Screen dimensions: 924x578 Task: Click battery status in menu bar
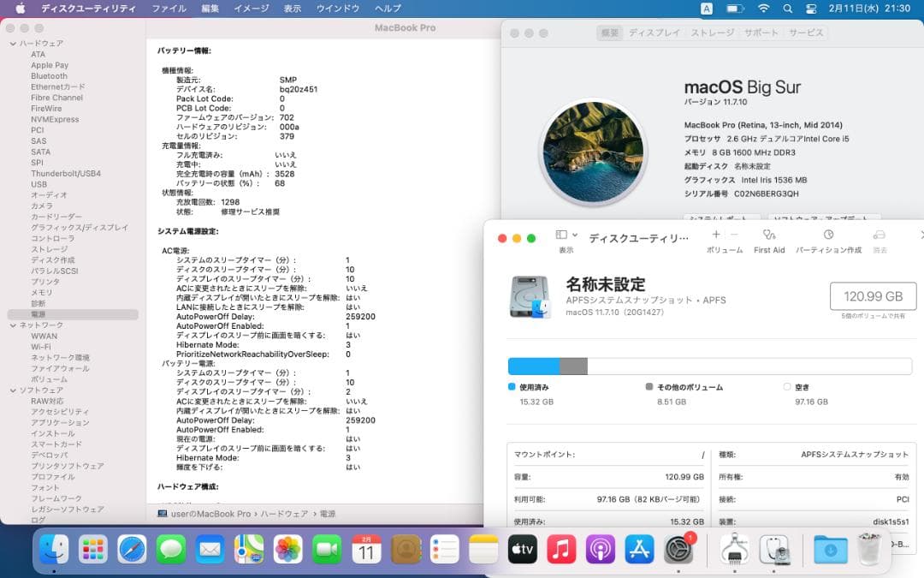pos(734,9)
